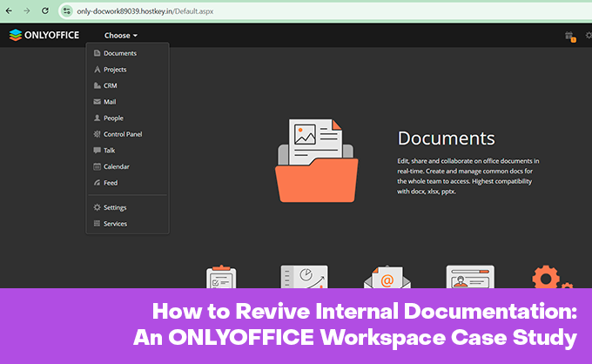Click the browser address bar URL
Screen dimensions: 592x364
pyautogui.click(x=145, y=11)
